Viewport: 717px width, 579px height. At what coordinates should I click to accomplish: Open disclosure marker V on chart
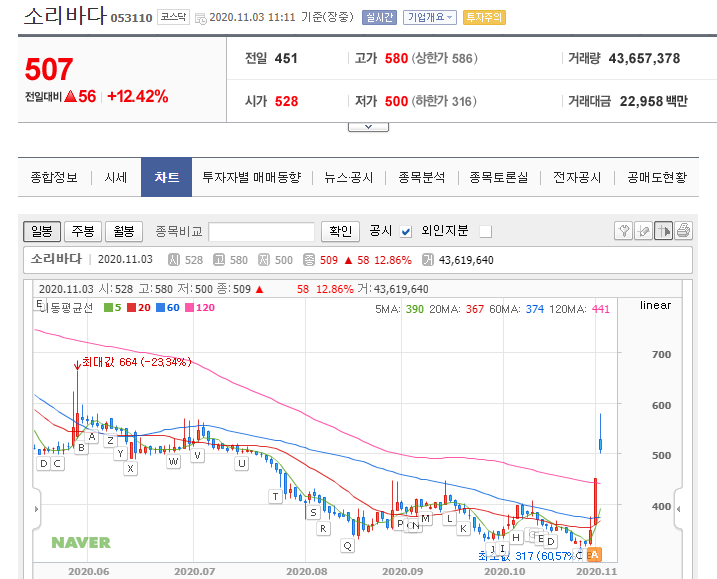[x=198, y=456]
